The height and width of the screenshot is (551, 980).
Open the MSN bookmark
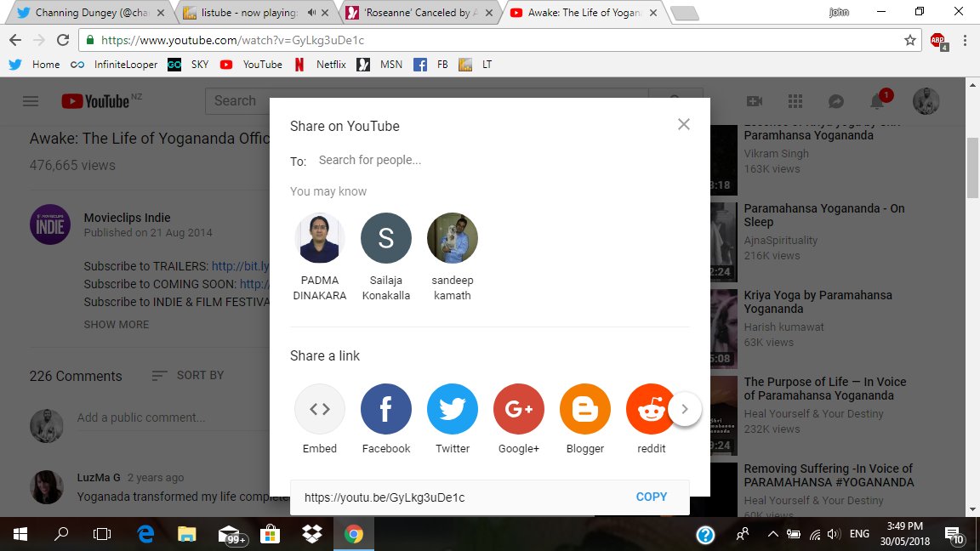coord(380,65)
